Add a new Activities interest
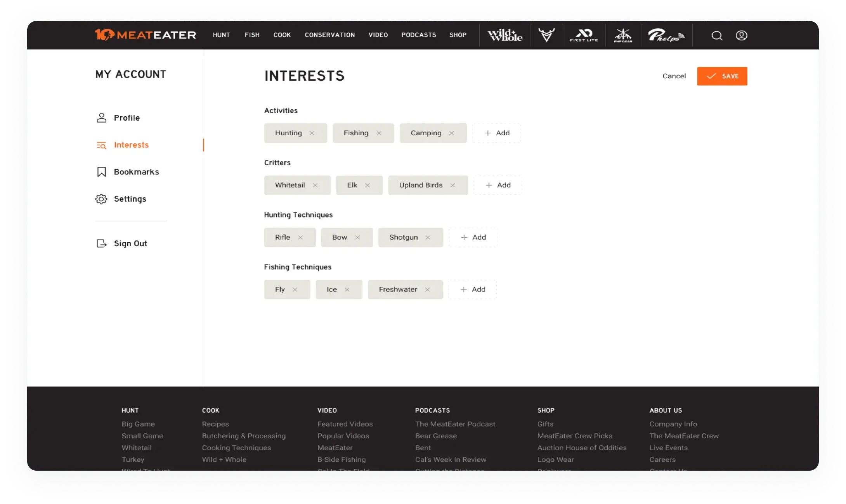This screenshot has height=504, width=846. pos(497,133)
